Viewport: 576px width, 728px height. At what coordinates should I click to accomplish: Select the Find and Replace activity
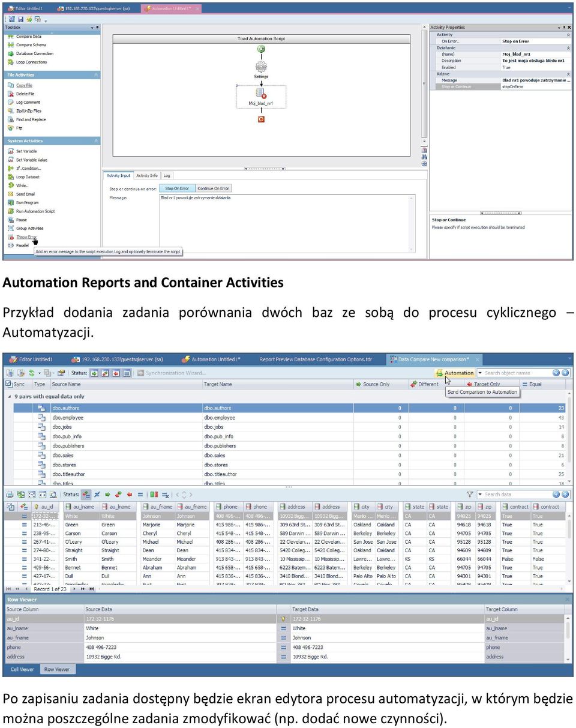[x=26, y=119]
